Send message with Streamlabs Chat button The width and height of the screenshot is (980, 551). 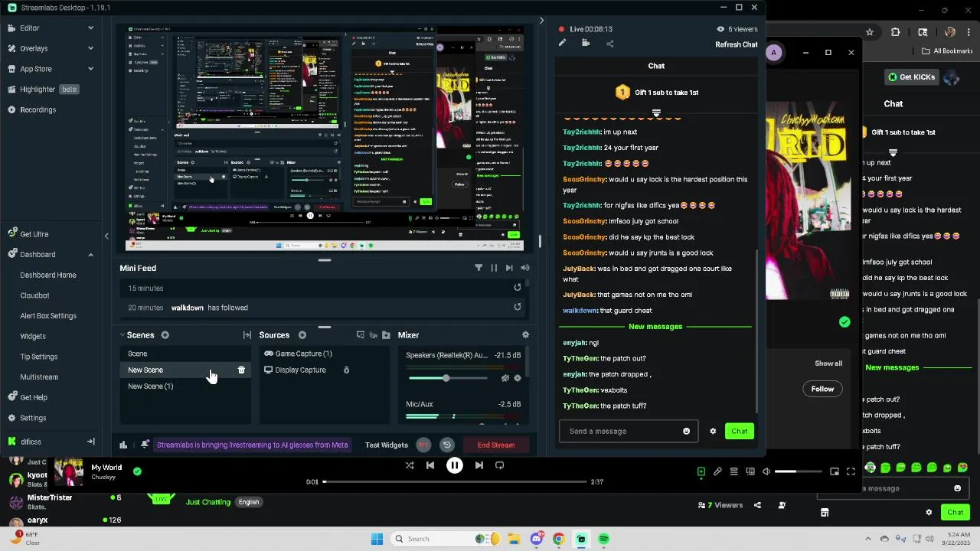coord(740,431)
